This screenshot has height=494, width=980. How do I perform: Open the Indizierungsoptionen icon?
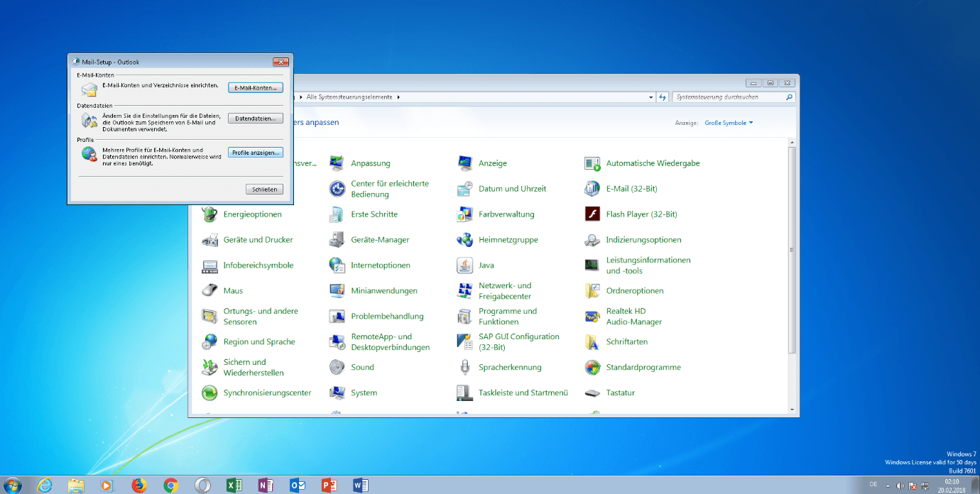coord(592,240)
